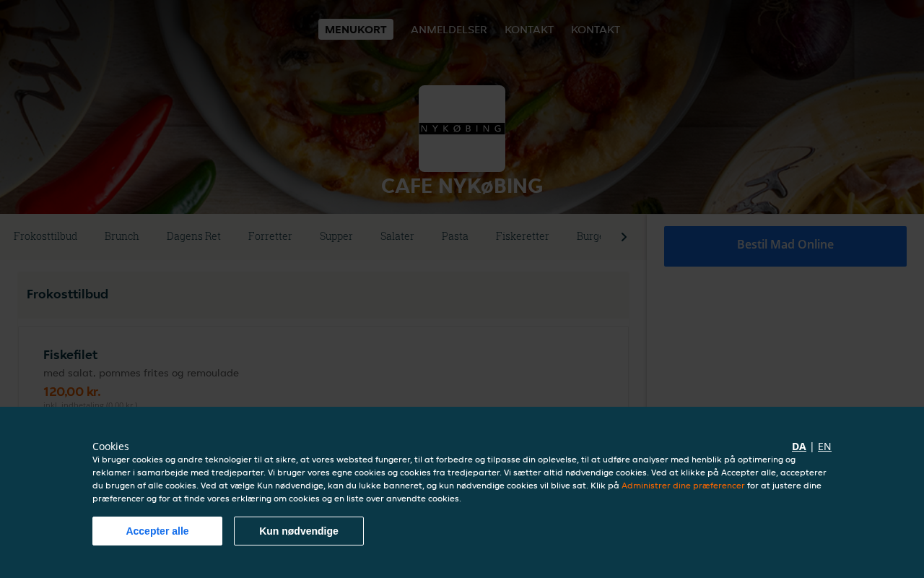Image resolution: width=924 pixels, height=578 pixels.
Task: Accept all cookies with Accepter alle
Action: click(157, 531)
